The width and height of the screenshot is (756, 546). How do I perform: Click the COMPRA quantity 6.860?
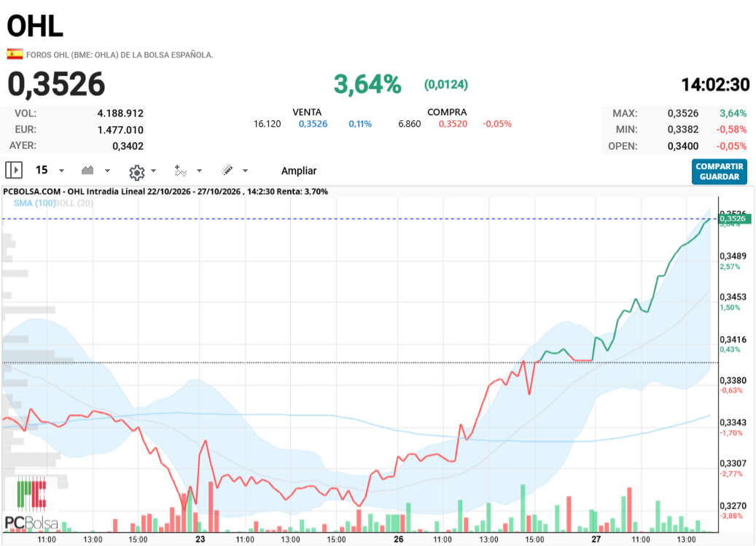tap(409, 124)
